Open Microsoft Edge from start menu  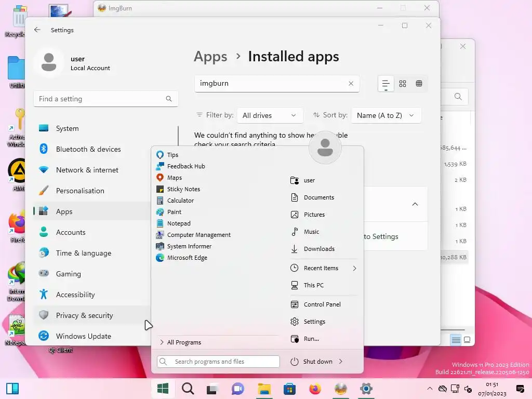181,258
